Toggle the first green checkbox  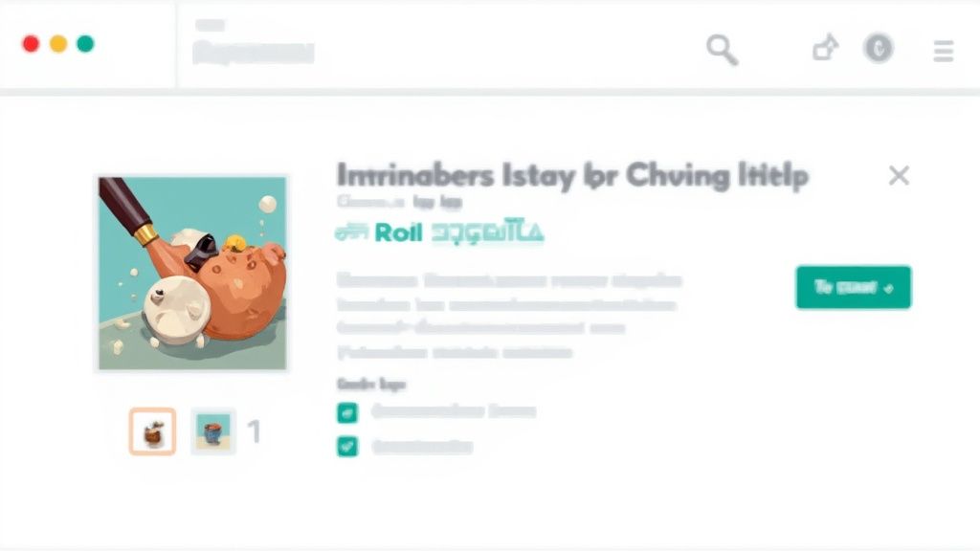tap(347, 413)
